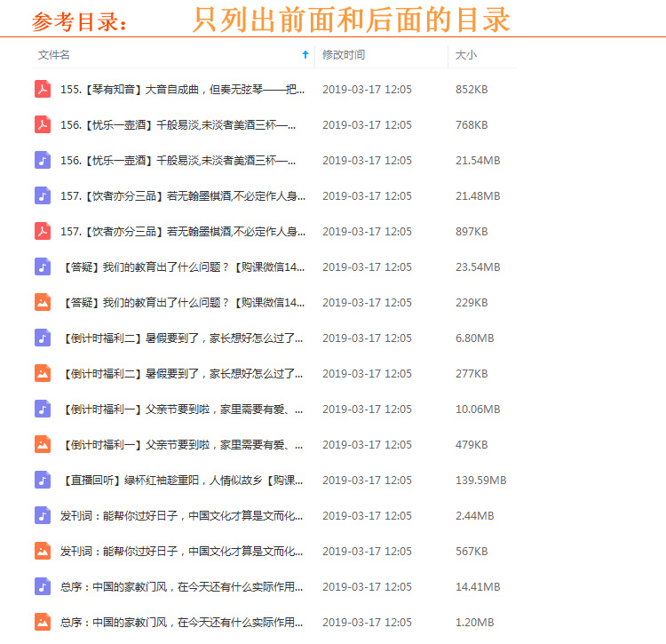Click the audio icon of 【直播回听】 file

point(43,480)
